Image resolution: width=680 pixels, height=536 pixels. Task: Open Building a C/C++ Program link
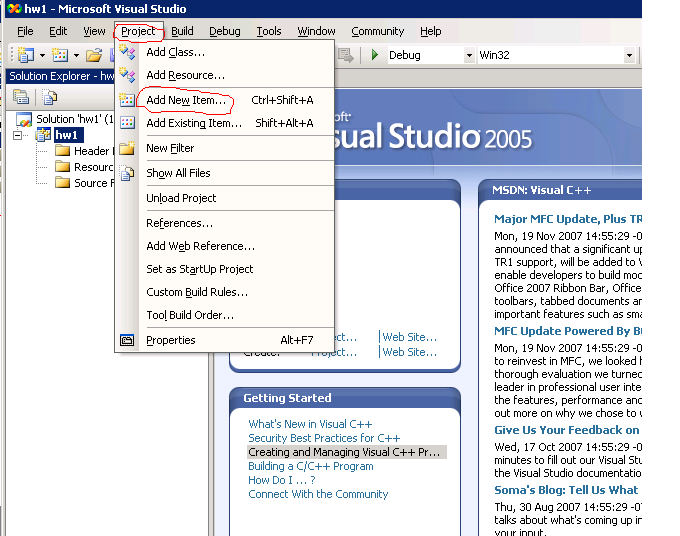pos(311,466)
